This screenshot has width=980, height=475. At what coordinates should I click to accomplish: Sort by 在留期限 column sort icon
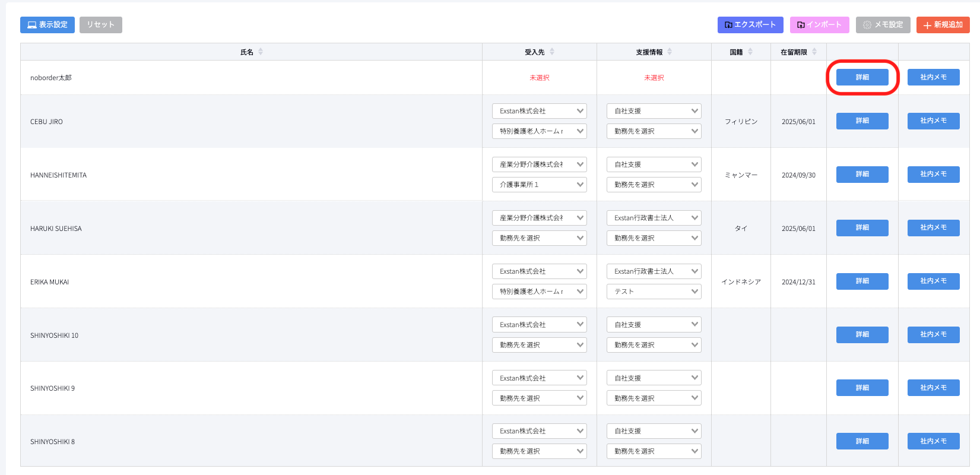coord(814,52)
